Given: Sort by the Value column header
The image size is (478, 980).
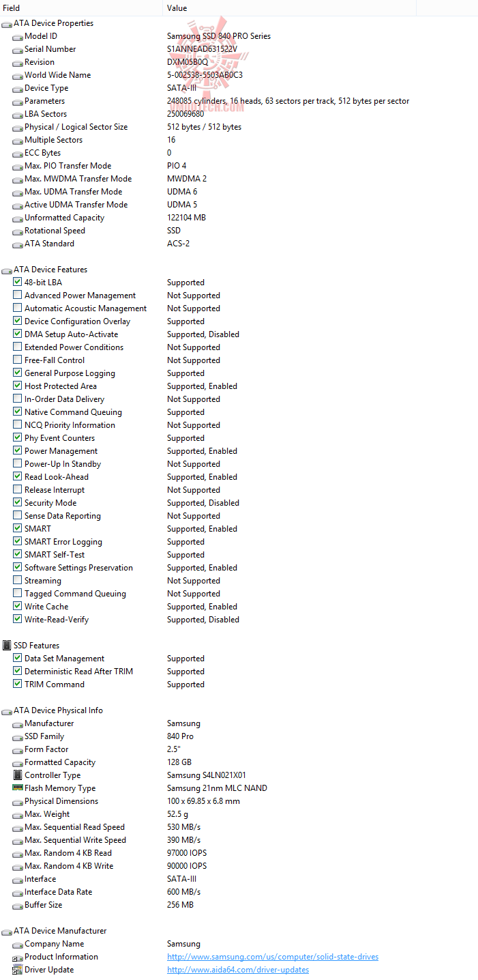Looking at the screenshot, I should click(290, 8).
